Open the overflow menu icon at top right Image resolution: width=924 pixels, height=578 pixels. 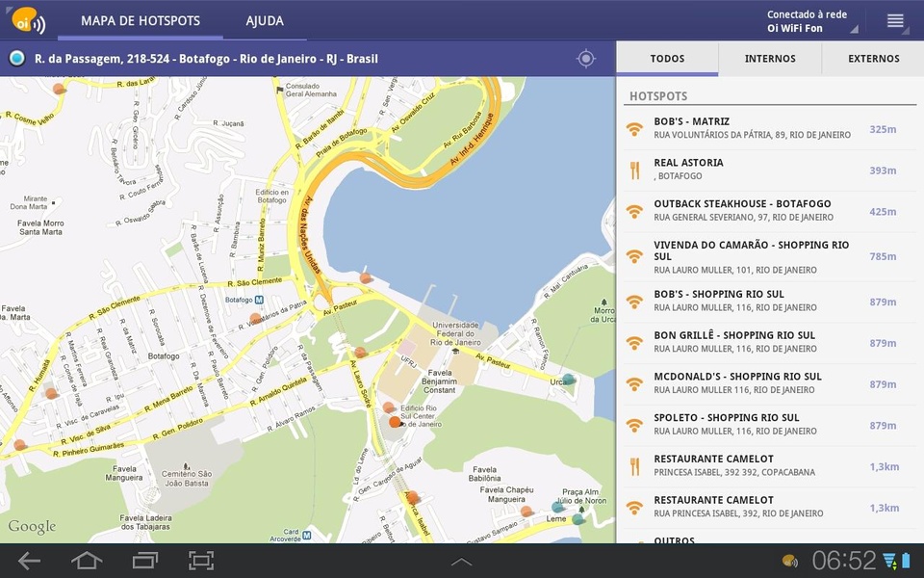click(895, 20)
